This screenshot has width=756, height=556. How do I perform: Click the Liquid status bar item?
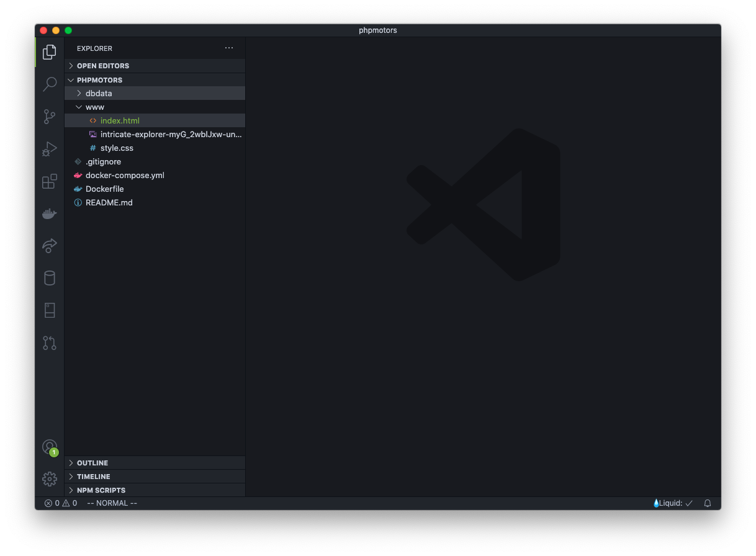673,503
